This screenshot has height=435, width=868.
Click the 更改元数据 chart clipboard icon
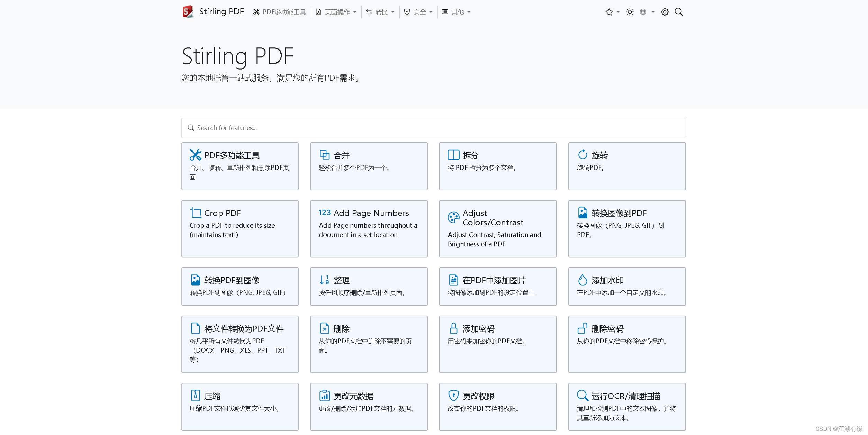pyautogui.click(x=325, y=395)
